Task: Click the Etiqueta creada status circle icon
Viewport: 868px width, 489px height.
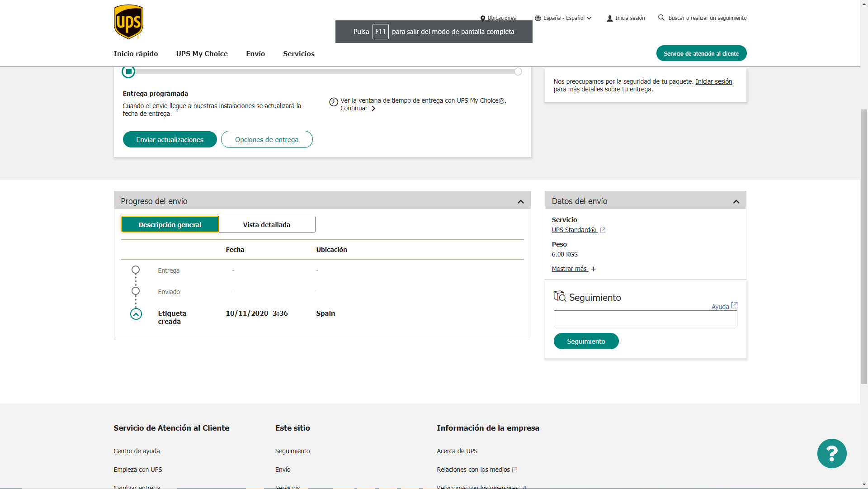Action: 136,314
